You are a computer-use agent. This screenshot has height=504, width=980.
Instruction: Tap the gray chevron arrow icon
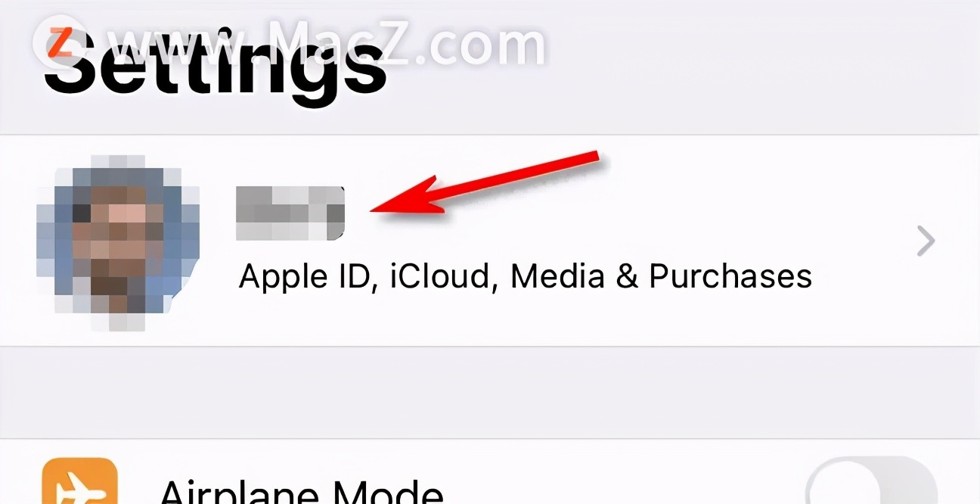[926, 242]
